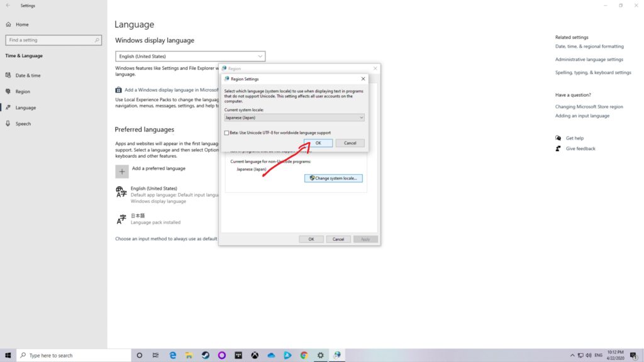This screenshot has width=644, height=362.
Task: Click the Find a setting search box
Action: coord(53,40)
